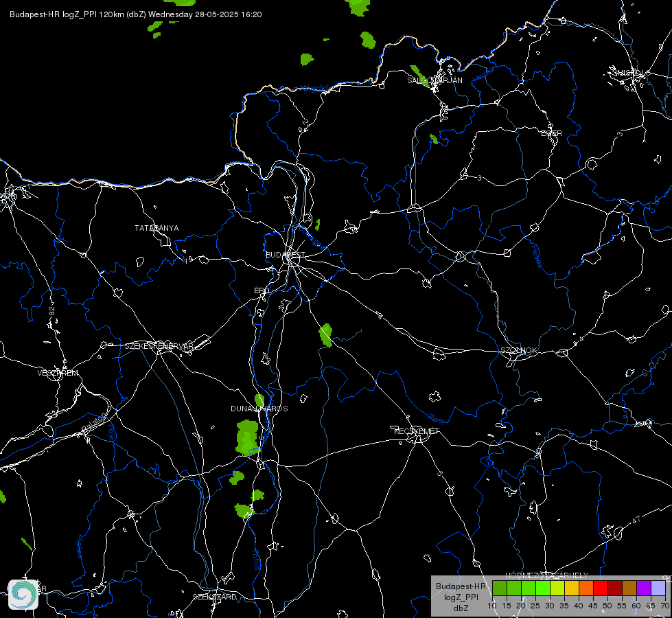Image resolution: width=672 pixels, height=618 pixels.
Task: Choose the 45–50 dBZ bright red swatch
Action: (x=601, y=588)
